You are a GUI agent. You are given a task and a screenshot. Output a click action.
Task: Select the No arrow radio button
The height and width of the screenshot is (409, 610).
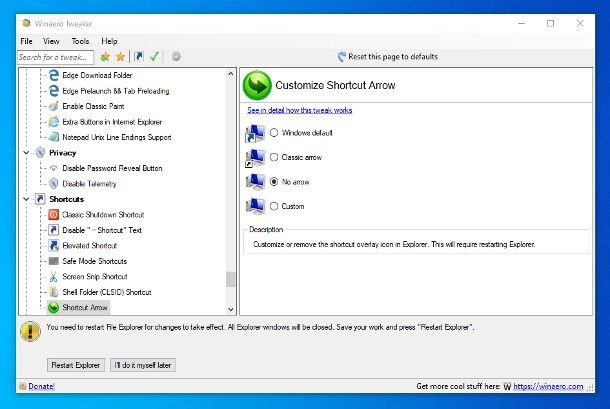[274, 182]
